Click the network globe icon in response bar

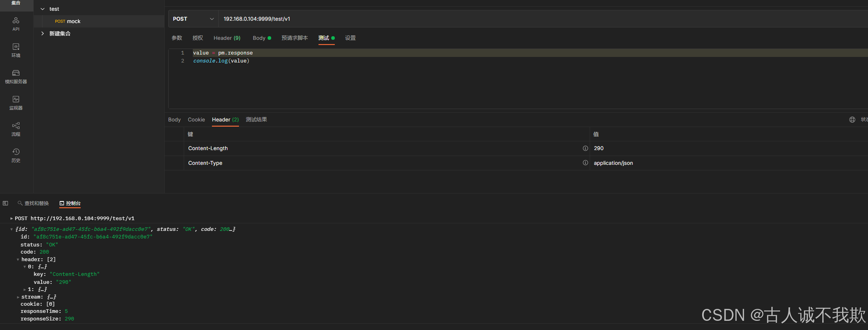(852, 119)
